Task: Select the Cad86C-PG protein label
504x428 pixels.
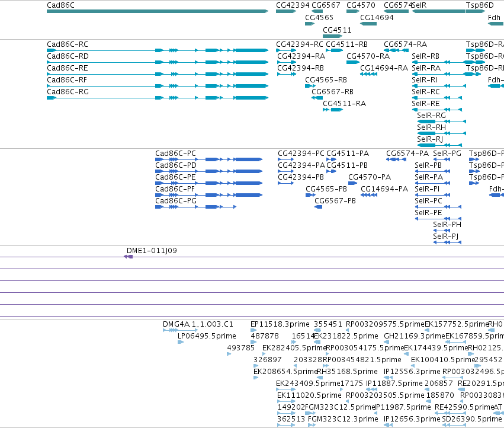Action: (x=176, y=201)
